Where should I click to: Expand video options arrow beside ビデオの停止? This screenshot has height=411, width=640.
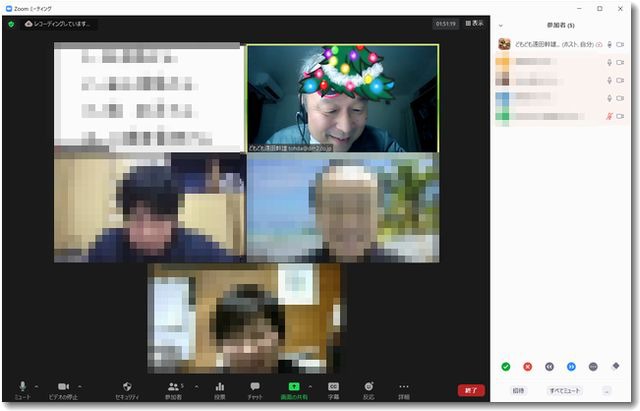[80, 385]
